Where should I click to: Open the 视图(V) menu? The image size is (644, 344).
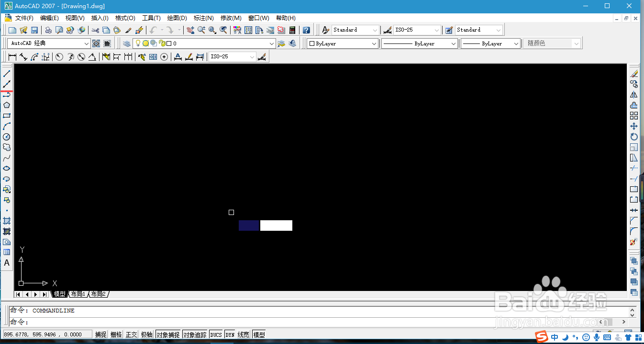(75, 18)
